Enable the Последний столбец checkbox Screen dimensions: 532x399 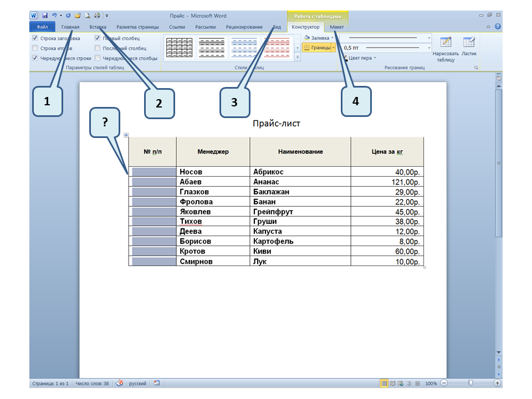(x=98, y=48)
